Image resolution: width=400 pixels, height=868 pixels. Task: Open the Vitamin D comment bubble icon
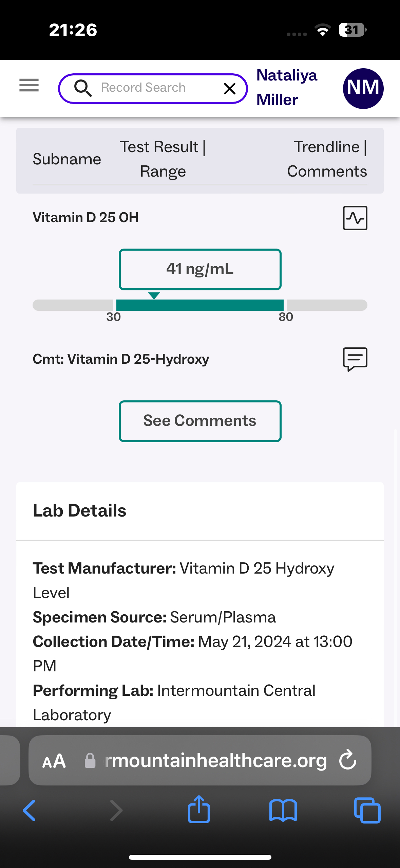click(355, 359)
